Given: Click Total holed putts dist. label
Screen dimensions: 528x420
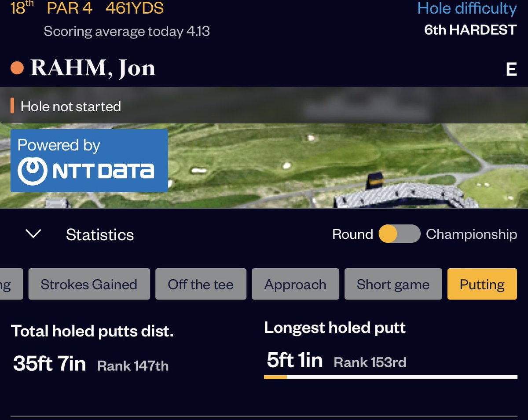Looking at the screenshot, I should tap(92, 331).
